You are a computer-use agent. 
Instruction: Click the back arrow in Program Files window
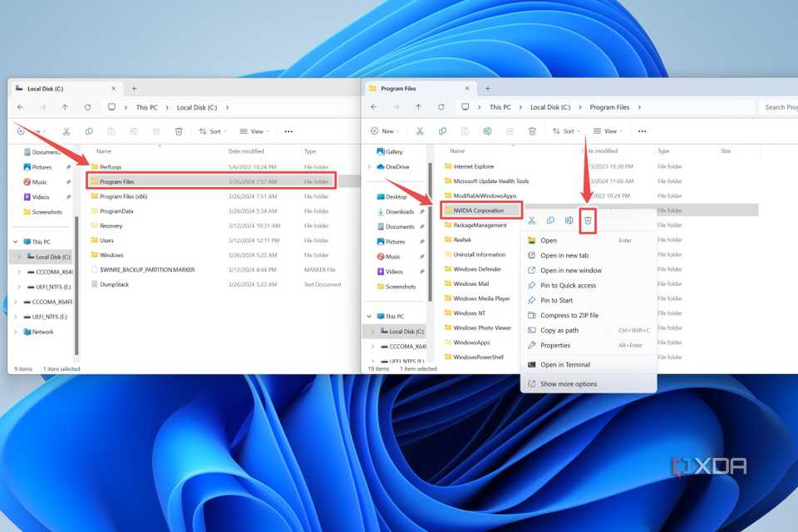(374, 107)
